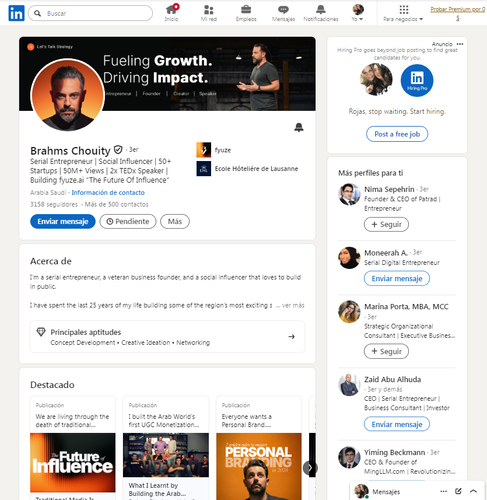Expand About text with ver más
Viewport: 487px width, 500px height.
point(293,305)
